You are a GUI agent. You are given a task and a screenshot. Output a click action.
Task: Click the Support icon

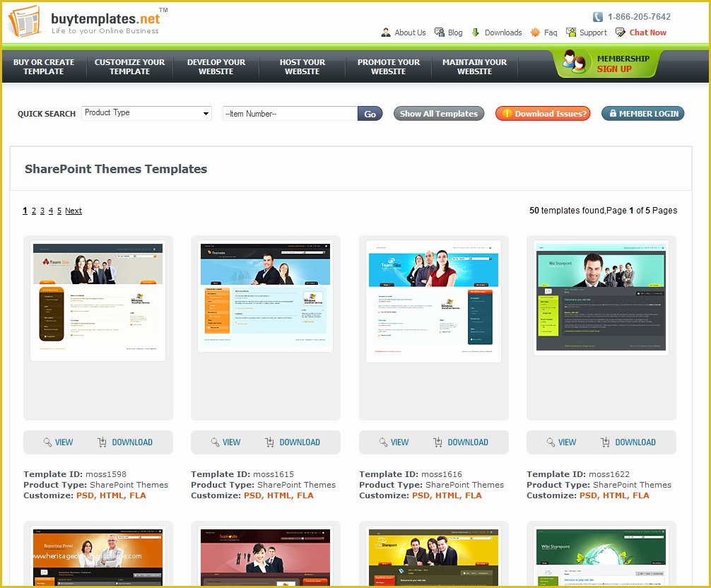[x=571, y=33]
